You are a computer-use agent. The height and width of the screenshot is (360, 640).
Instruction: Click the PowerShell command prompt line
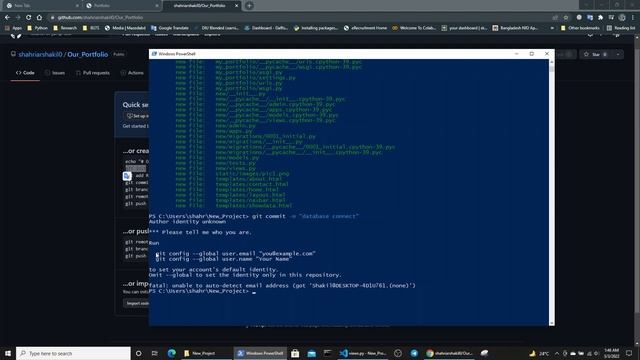click(x=202, y=291)
